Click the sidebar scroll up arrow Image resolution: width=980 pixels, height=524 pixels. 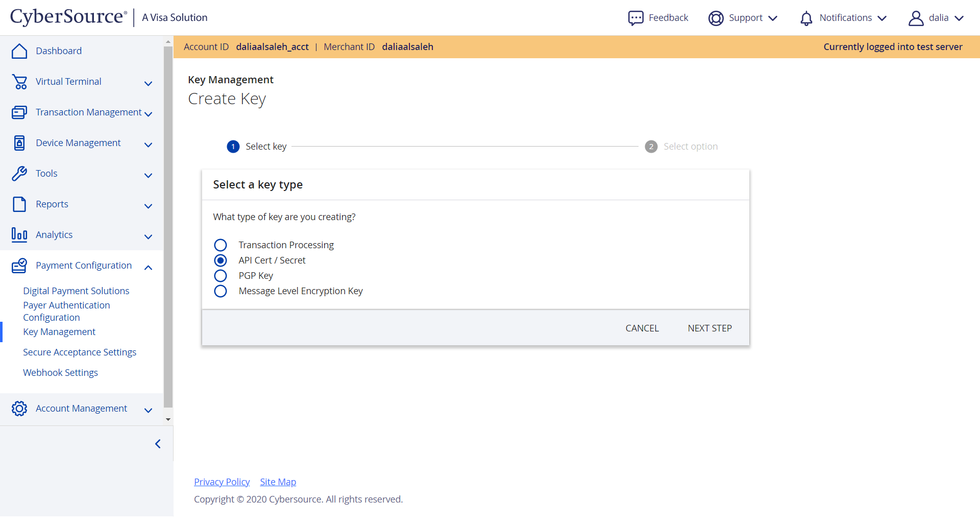pos(168,41)
